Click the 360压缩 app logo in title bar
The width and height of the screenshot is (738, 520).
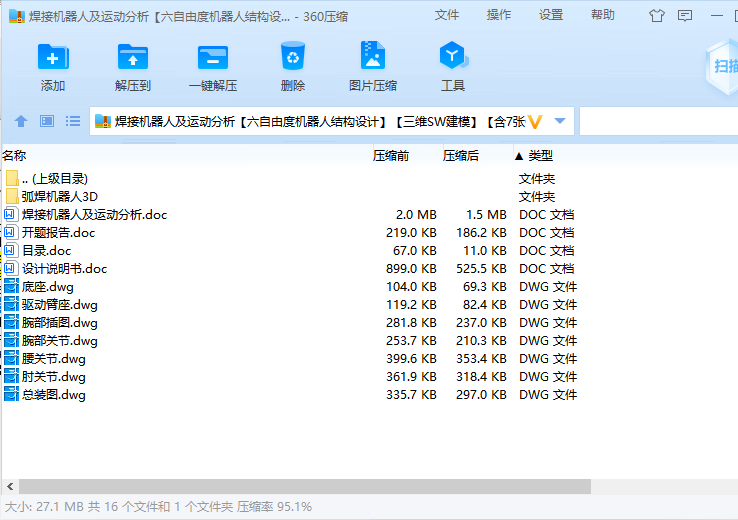click(x=16, y=16)
